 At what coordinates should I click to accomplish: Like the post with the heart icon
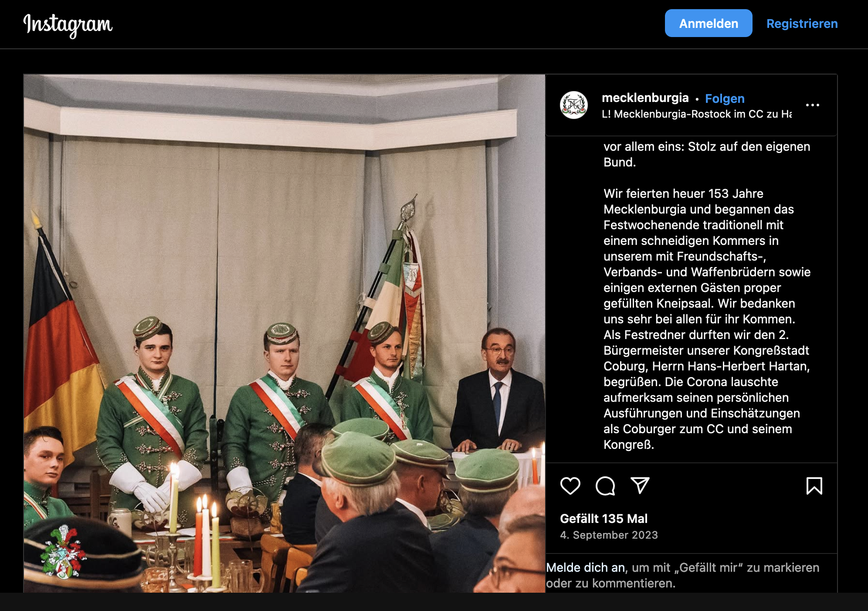coord(570,486)
